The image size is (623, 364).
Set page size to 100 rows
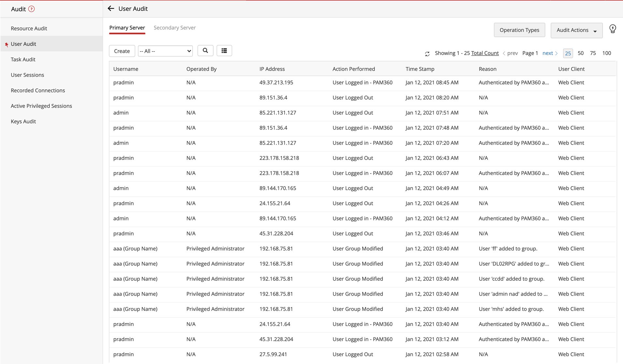[606, 53]
